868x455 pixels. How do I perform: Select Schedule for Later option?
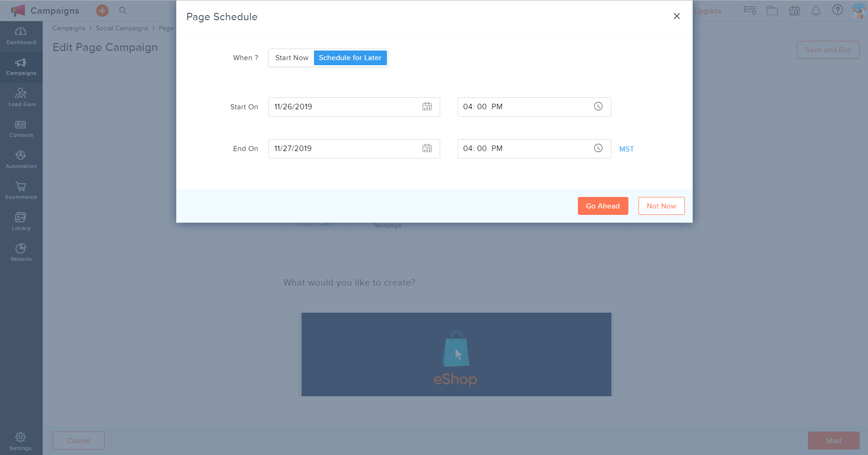click(350, 58)
